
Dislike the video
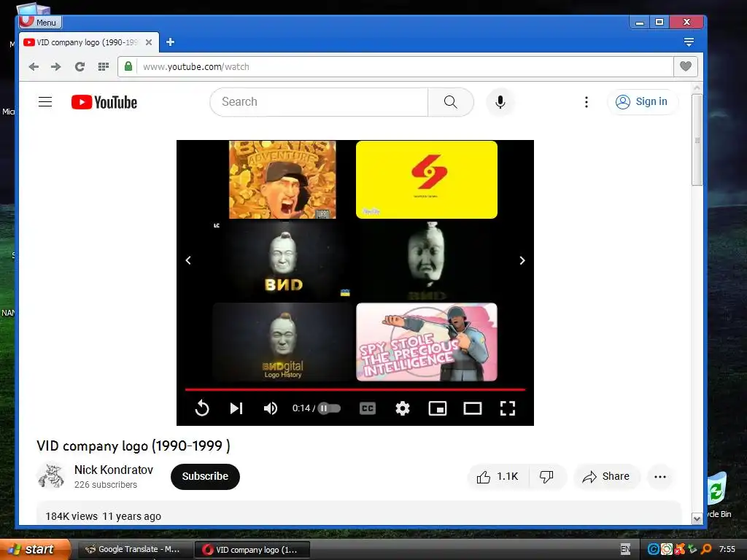547,476
